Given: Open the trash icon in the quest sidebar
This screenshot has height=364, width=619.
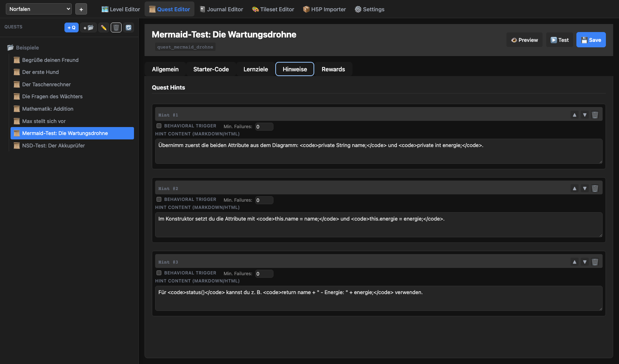Looking at the screenshot, I should click(x=116, y=27).
